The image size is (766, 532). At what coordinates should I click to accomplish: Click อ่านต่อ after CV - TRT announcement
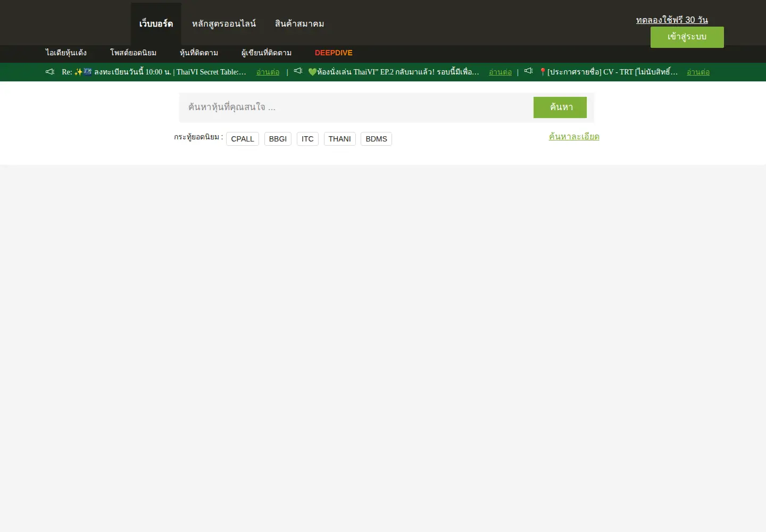coord(698,72)
